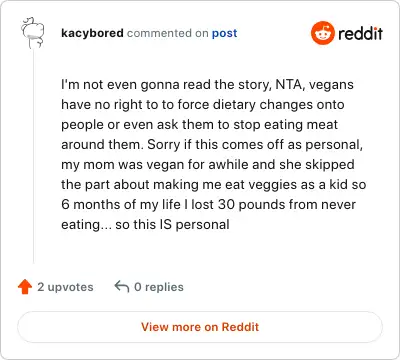The width and height of the screenshot is (400, 360).
Task: Click the View more on Reddit button
Action: [200, 327]
